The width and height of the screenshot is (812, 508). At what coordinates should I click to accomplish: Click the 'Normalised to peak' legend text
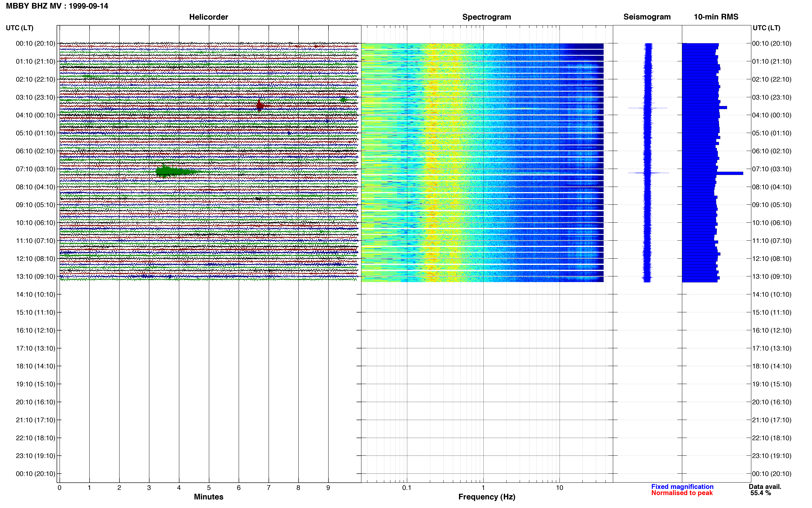(x=682, y=493)
